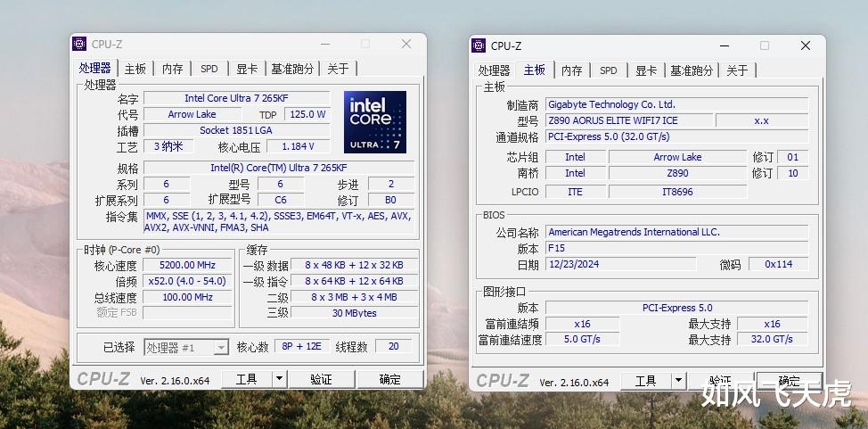Click the microcode value 0x114

[778, 264]
